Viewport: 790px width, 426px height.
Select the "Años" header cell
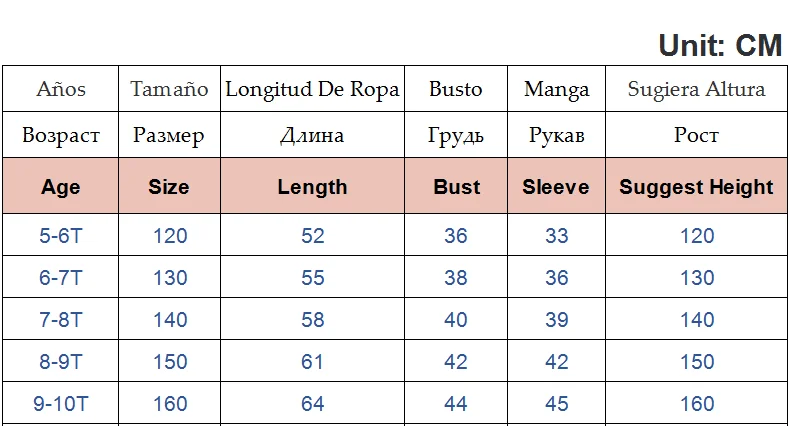point(61,89)
